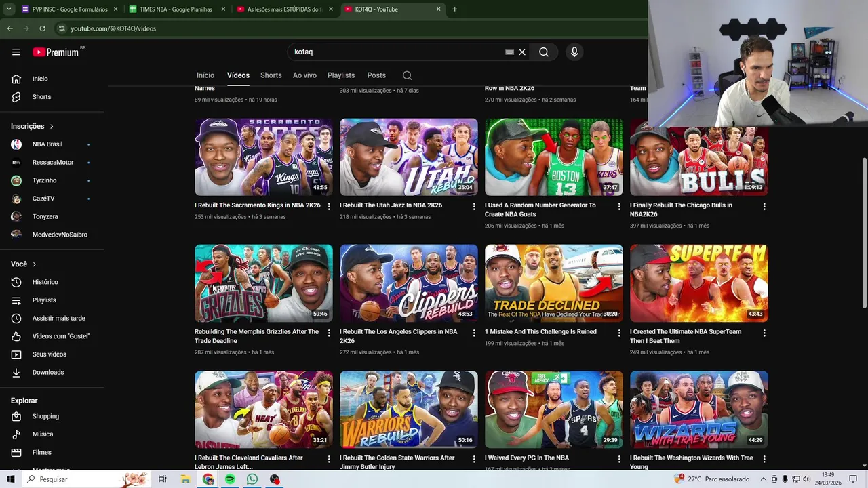Open title "I Finally Rebuilt The Chicago Bulls"
Screen dimensions: 868x488
click(681, 209)
